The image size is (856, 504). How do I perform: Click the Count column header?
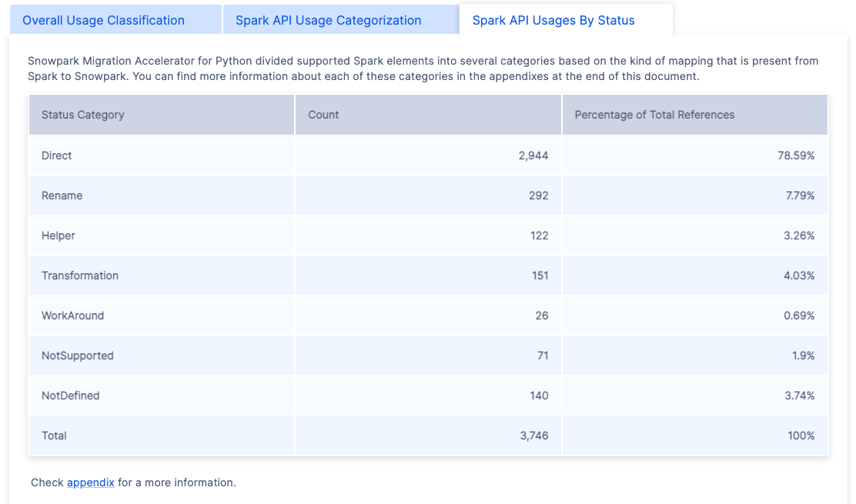[x=321, y=114]
